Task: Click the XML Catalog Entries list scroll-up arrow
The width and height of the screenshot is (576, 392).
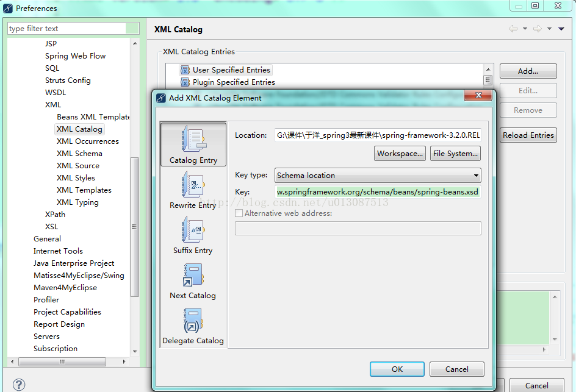Action: pyautogui.click(x=488, y=69)
